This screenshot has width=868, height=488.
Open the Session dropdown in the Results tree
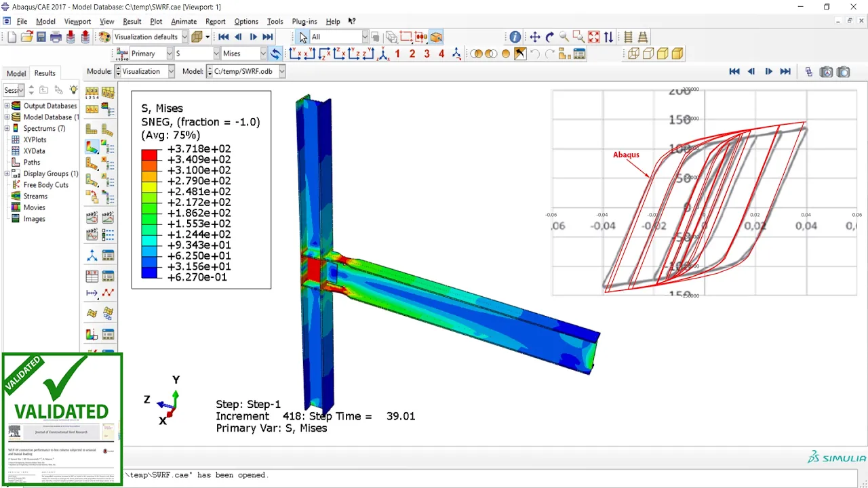point(20,89)
